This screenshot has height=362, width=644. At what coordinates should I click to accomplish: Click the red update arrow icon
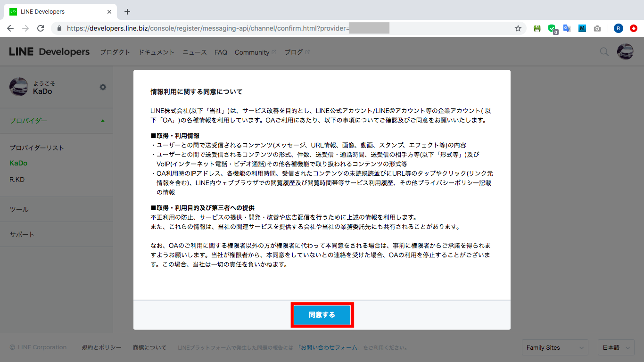[634, 28]
